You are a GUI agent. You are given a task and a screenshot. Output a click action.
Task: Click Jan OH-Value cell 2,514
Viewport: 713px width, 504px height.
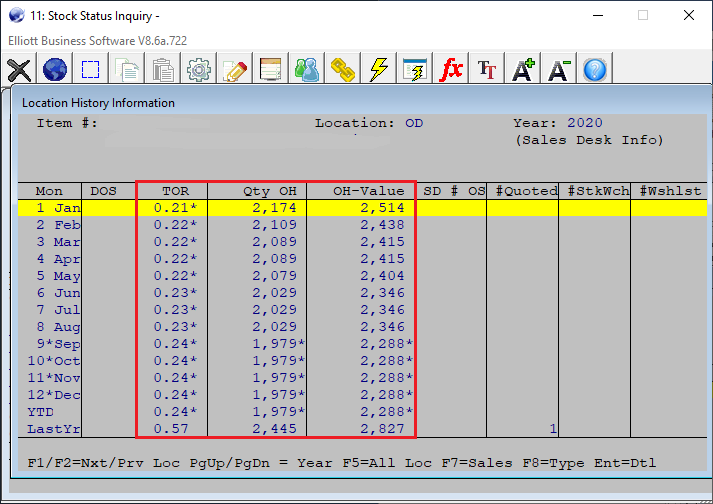point(382,208)
